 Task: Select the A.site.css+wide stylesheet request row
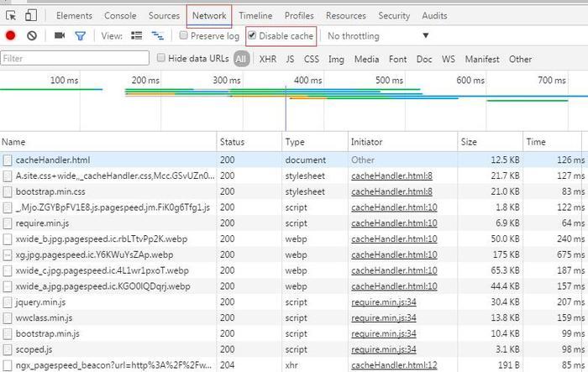[x=294, y=176]
